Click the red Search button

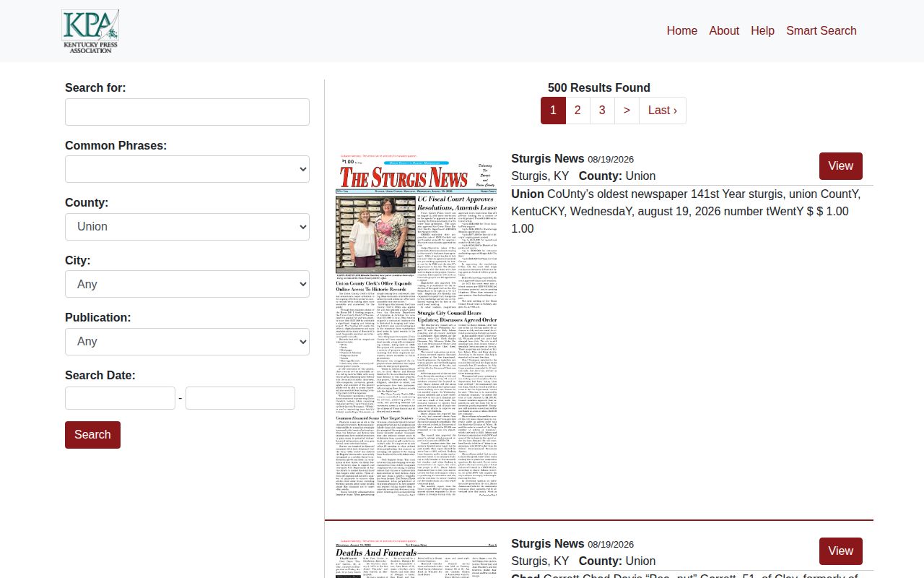point(92,435)
